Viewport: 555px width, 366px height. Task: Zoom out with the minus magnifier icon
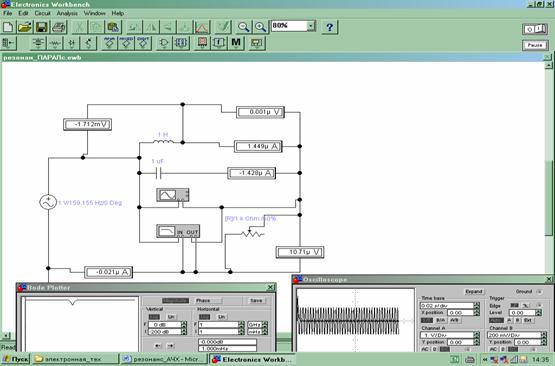pyautogui.click(x=244, y=27)
